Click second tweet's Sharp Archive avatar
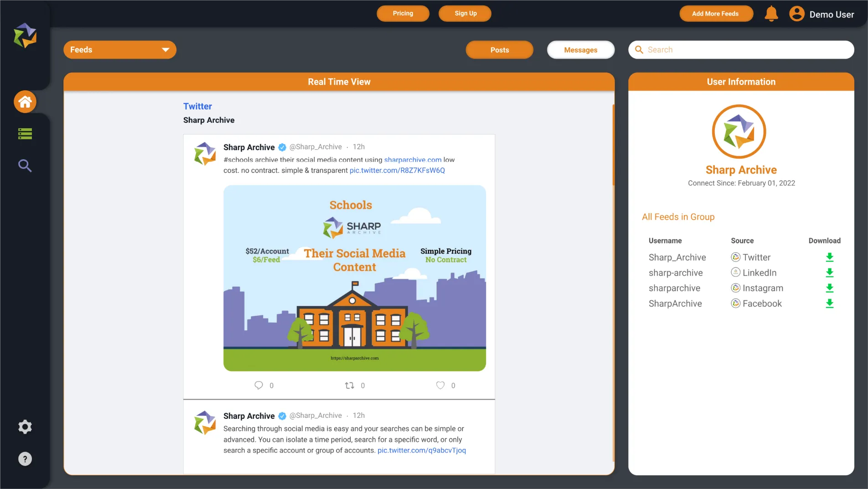The height and width of the screenshot is (489, 868). pyautogui.click(x=205, y=422)
